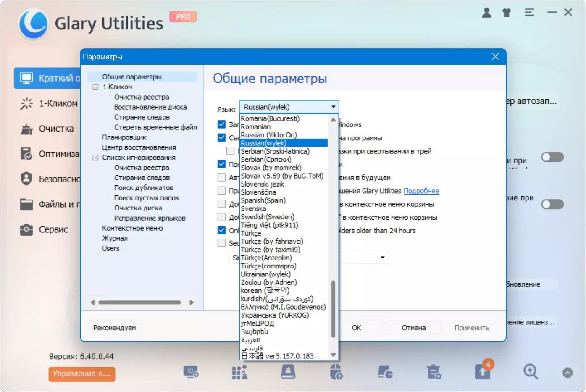Toggle the checkbox labeled 'Sec…'

point(221,243)
